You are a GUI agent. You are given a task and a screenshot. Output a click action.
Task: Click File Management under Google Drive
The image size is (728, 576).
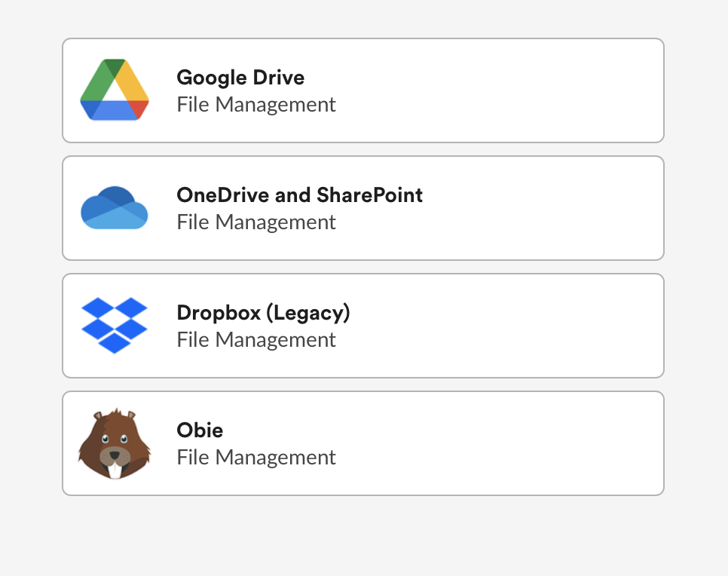pyautogui.click(x=256, y=105)
